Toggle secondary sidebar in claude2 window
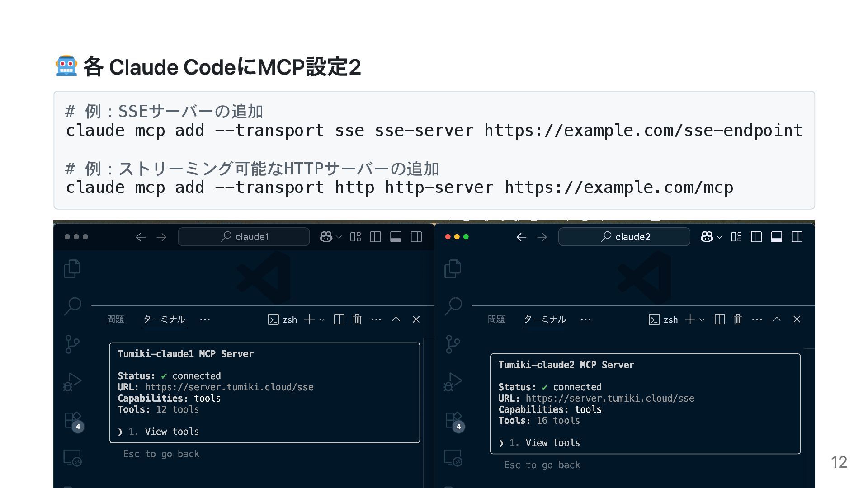This screenshot has width=868, height=488. (797, 237)
